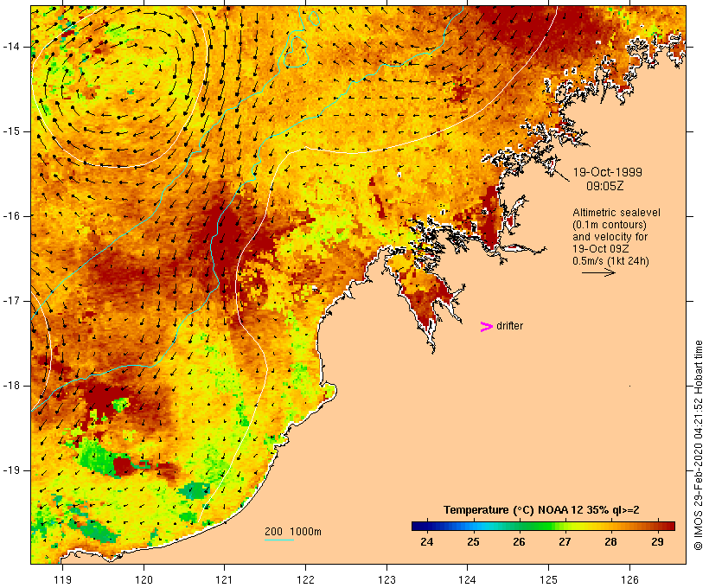This screenshot has height=588, width=709.
Task: Click the IMOS copyright timestamp text
Action: point(698,445)
